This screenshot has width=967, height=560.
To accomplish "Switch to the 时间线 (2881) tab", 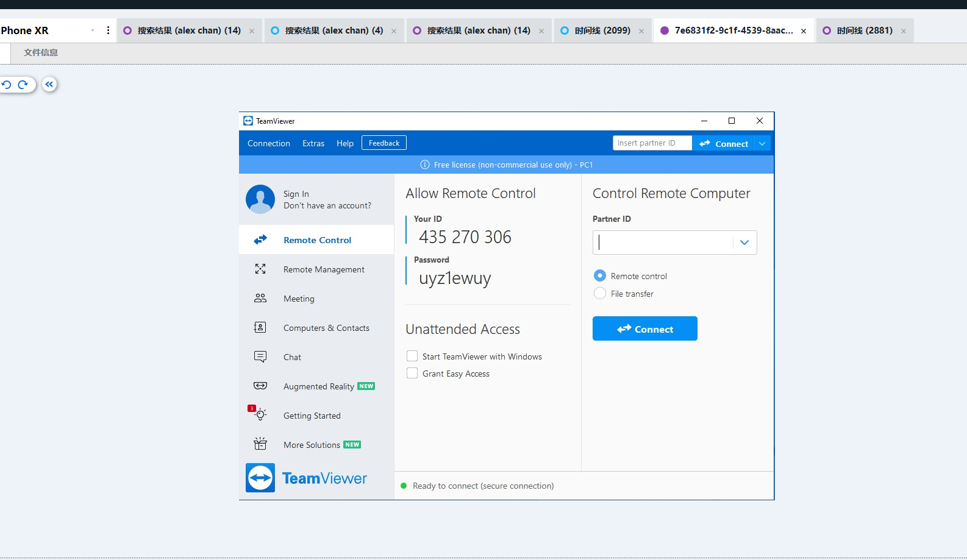I will pyautogui.click(x=865, y=30).
